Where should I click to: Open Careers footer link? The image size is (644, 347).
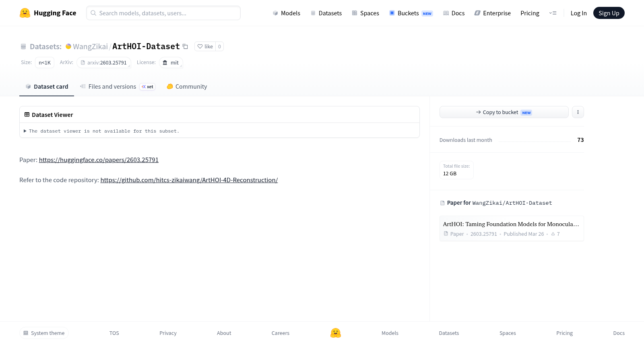pyautogui.click(x=281, y=333)
